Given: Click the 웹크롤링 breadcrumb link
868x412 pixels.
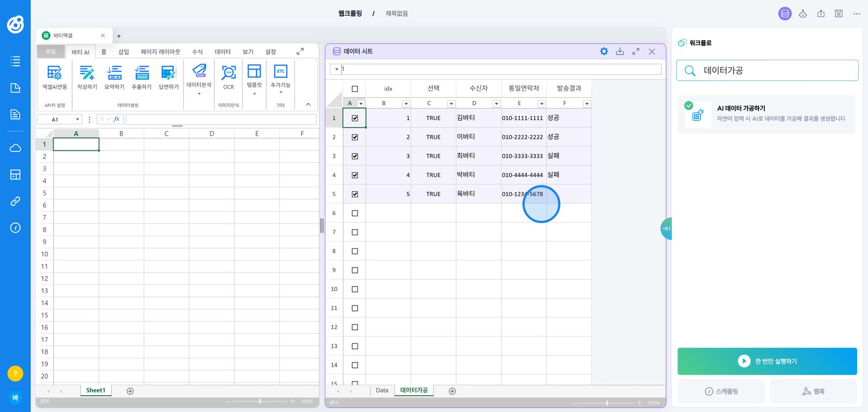Looking at the screenshot, I should pyautogui.click(x=350, y=14).
